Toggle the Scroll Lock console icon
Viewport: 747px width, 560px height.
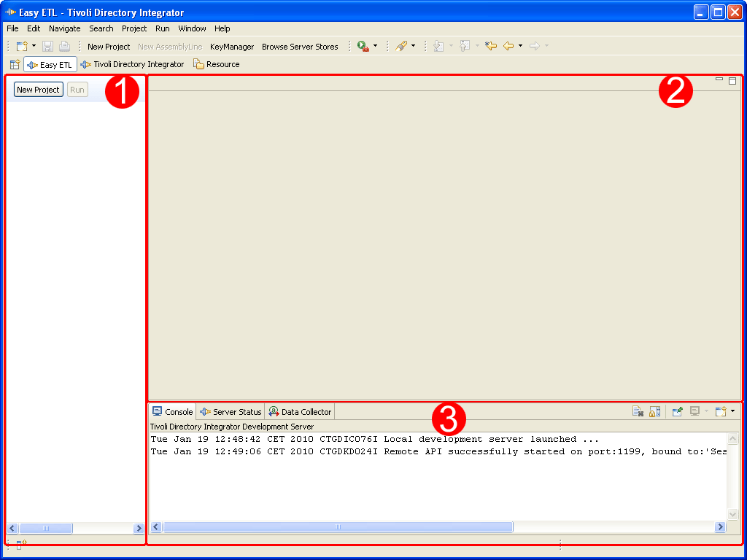(654, 411)
